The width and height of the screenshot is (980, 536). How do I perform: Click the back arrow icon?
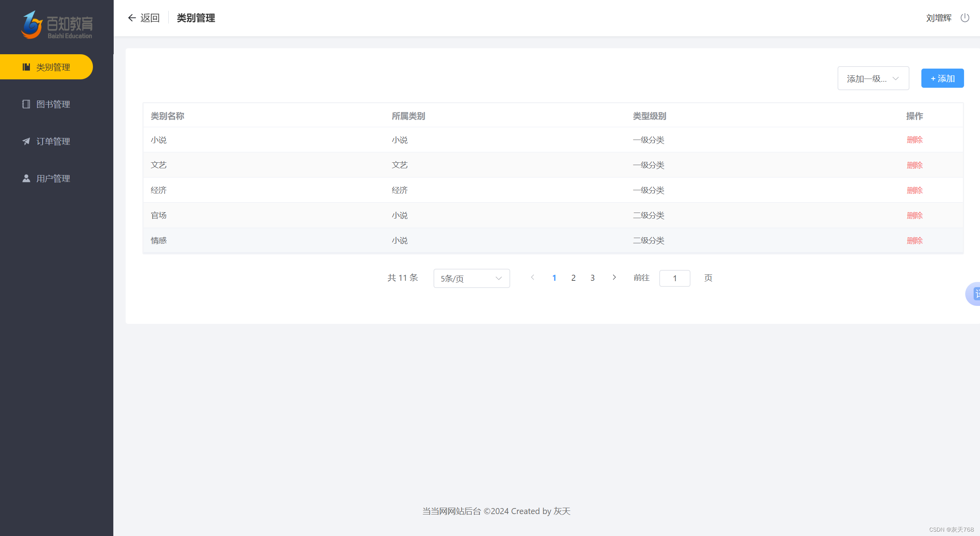click(132, 18)
